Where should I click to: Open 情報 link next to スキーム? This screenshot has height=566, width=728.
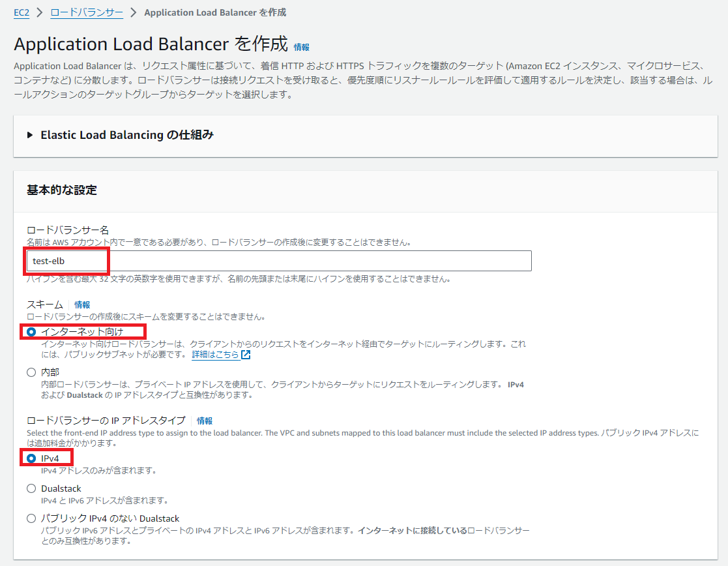click(82, 305)
